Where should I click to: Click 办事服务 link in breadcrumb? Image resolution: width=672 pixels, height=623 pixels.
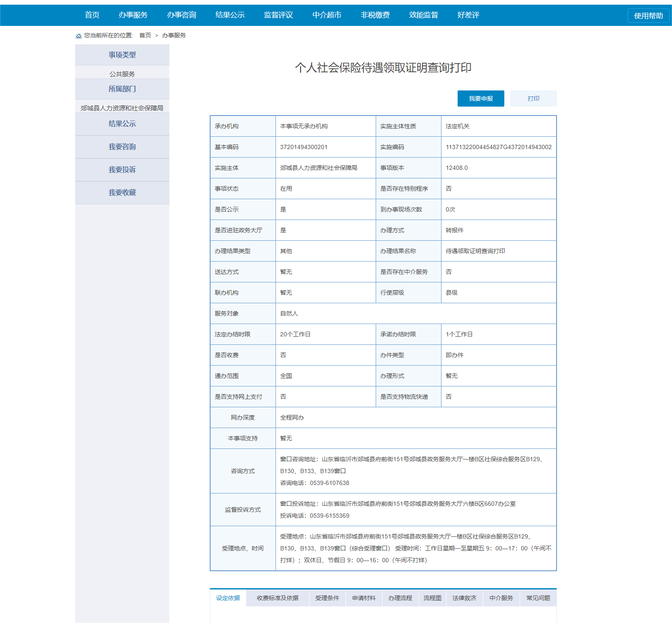coord(174,35)
